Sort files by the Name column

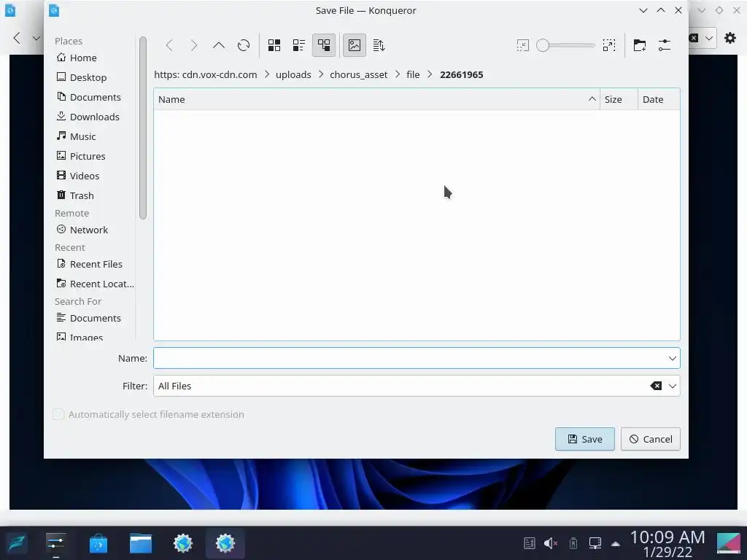point(377,99)
